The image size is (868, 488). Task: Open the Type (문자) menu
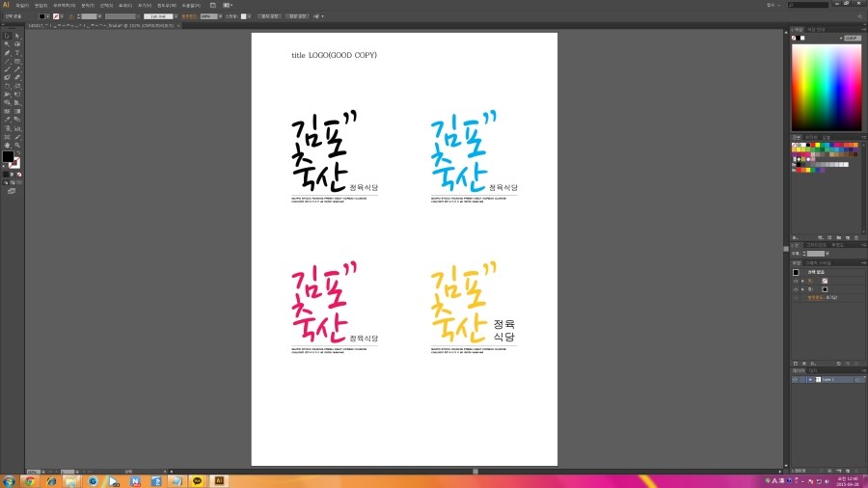click(88, 6)
